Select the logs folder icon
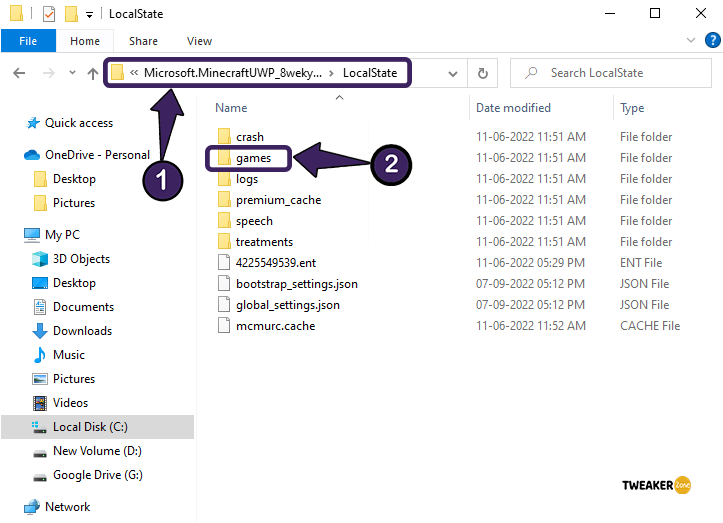This screenshot has width=723, height=523. pos(224,179)
